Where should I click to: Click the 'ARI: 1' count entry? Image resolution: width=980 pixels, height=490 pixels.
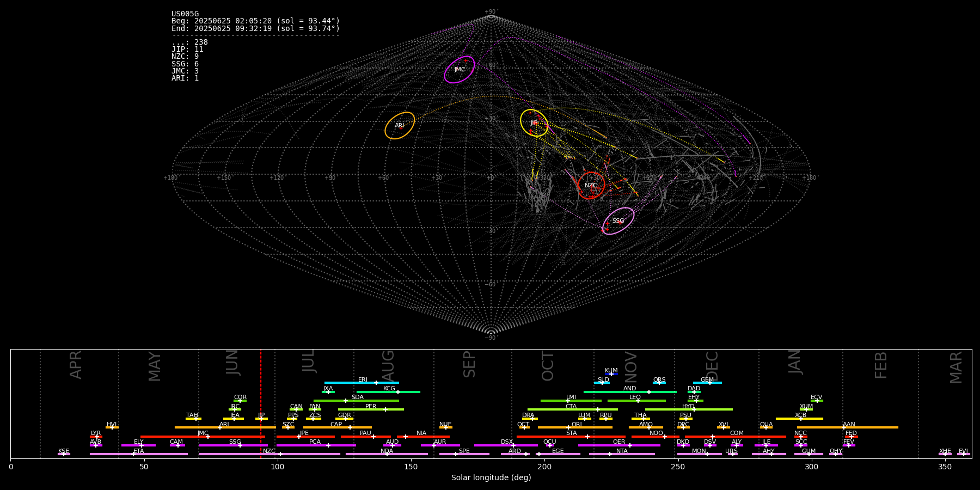pos(185,78)
